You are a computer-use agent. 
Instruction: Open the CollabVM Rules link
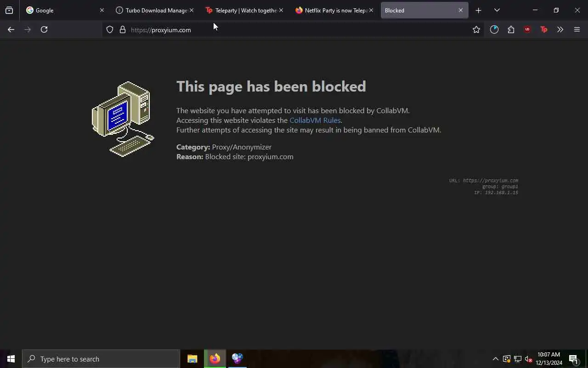[315, 120]
